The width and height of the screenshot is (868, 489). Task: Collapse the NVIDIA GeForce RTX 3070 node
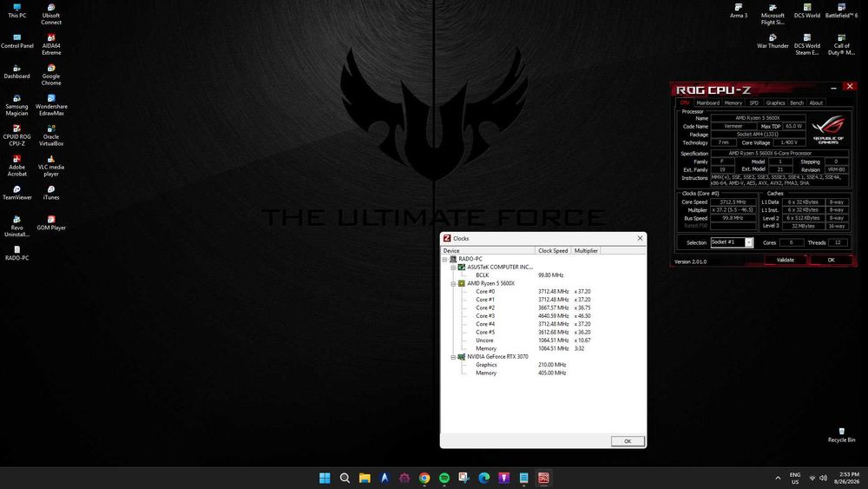point(453,357)
